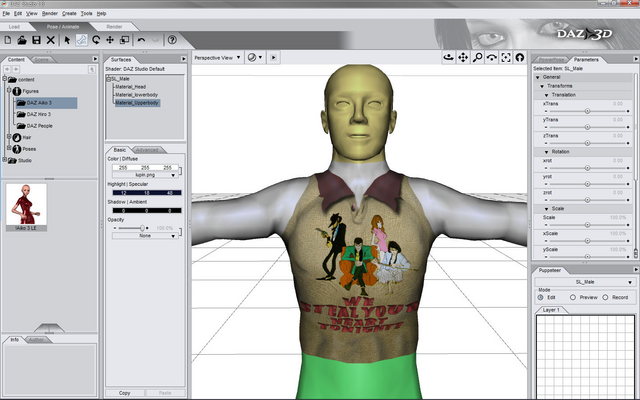
Task: Click the xTrans slider handle
Action: tap(587, 111)
